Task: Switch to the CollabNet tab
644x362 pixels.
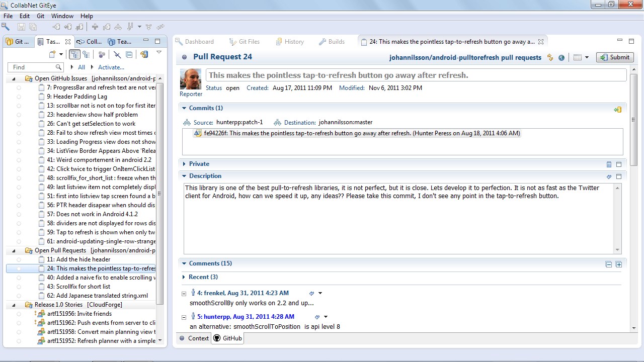Action: click(90, 42)
